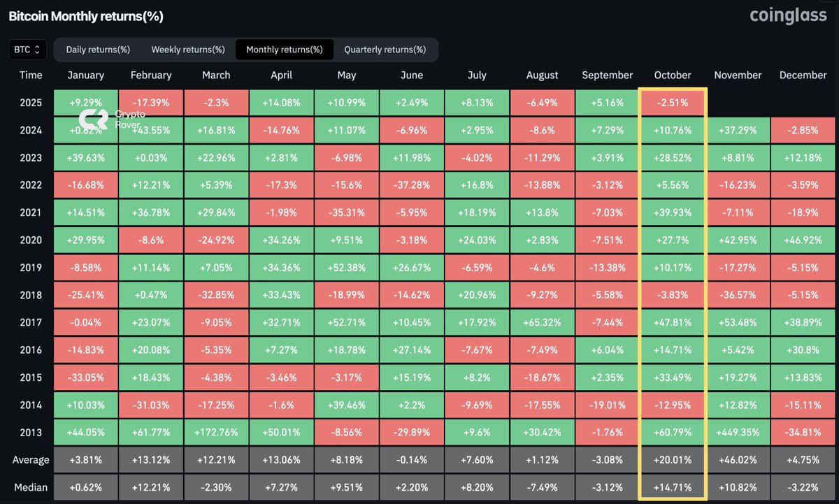Click the active Monthly returns(%) tab
The width and height of the screenshot is (839, 504).
(x=284, y=49)
